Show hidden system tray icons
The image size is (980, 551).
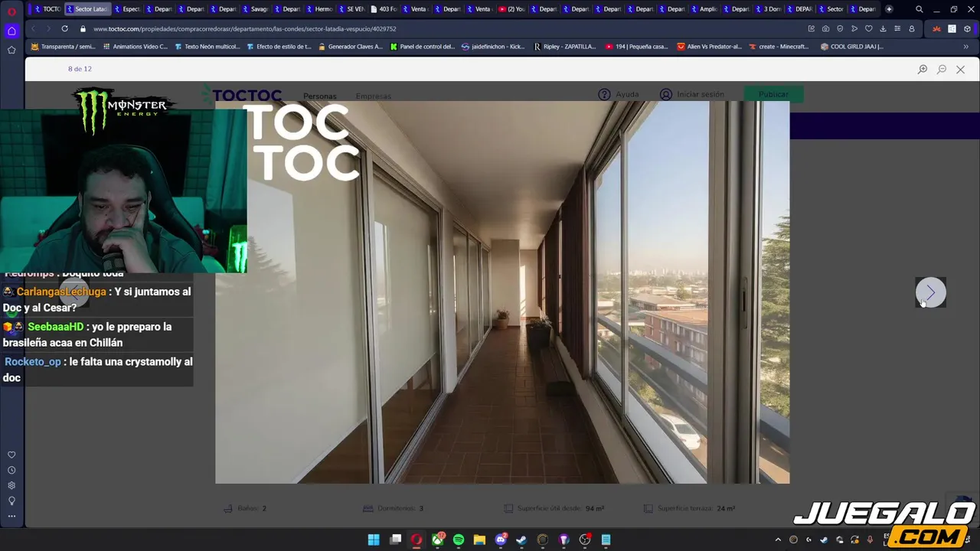pyautogui.click(x=778, y=540)
